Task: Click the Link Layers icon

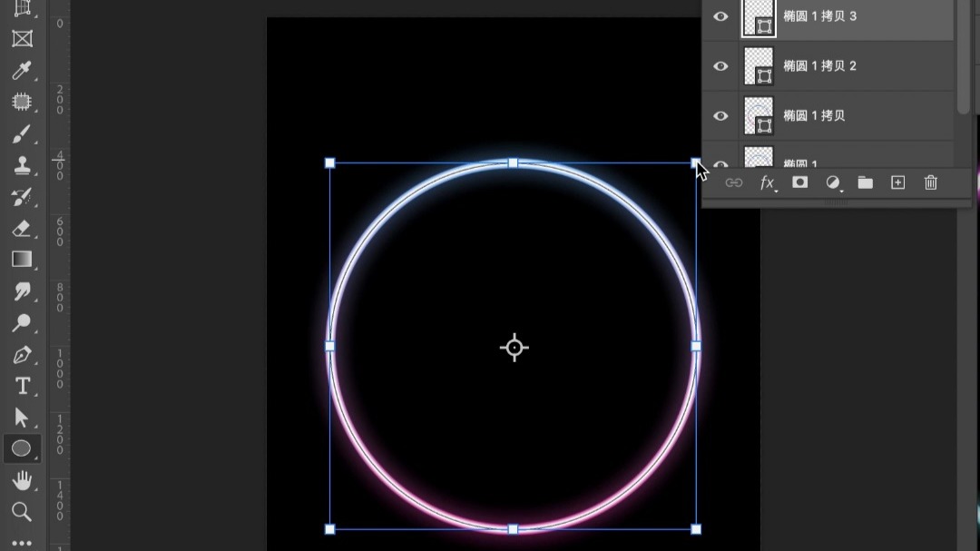Action: 734,182
